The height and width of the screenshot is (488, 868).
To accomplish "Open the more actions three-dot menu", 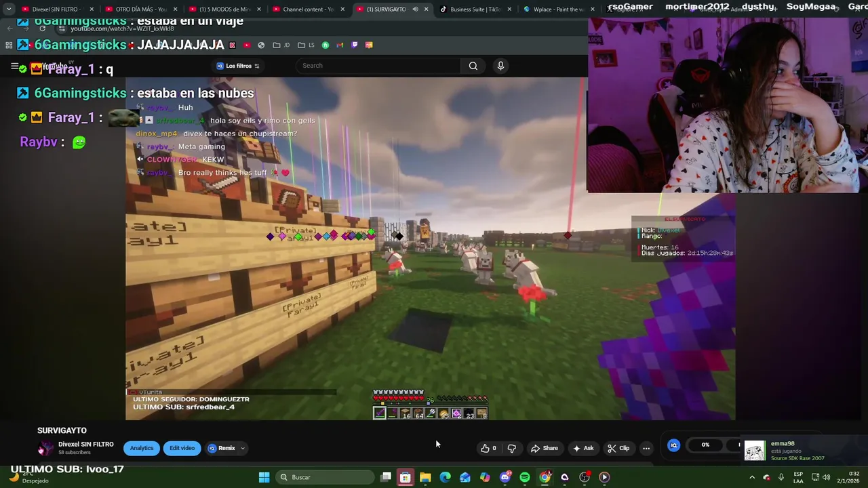I will [x=646, y=448].
